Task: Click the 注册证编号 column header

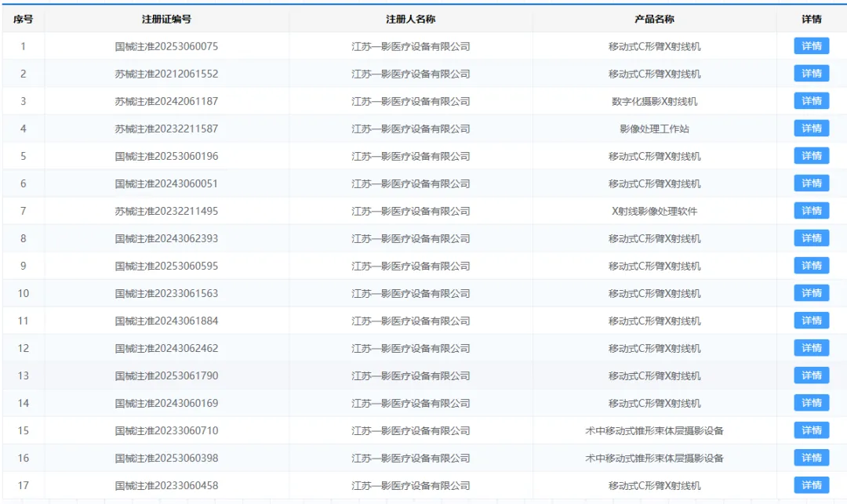Action: tap(166, 19)
